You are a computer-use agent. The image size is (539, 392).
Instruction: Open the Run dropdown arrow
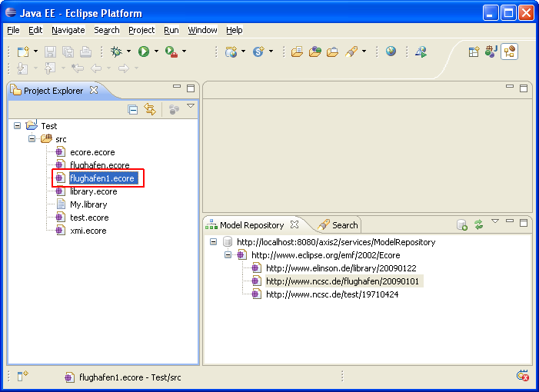pyautogui.click(x=156, y=51)
